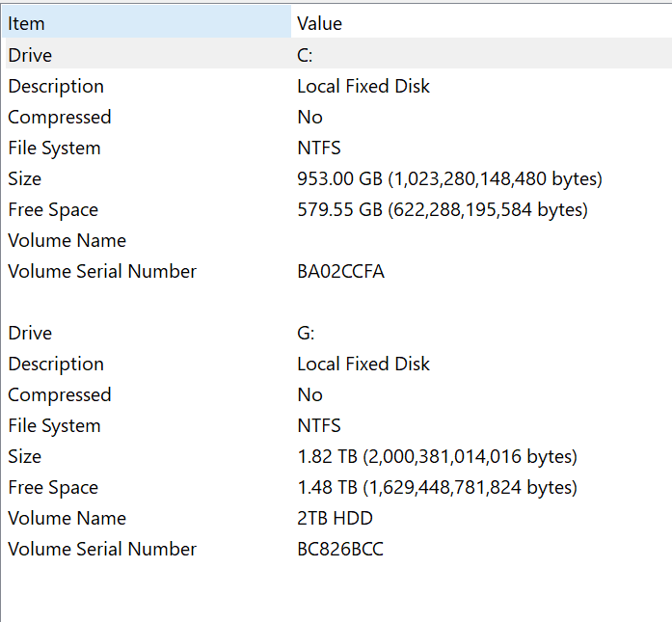Click the 2TB HDD volume name value
The image size is (672, 622).
[335, 519]
